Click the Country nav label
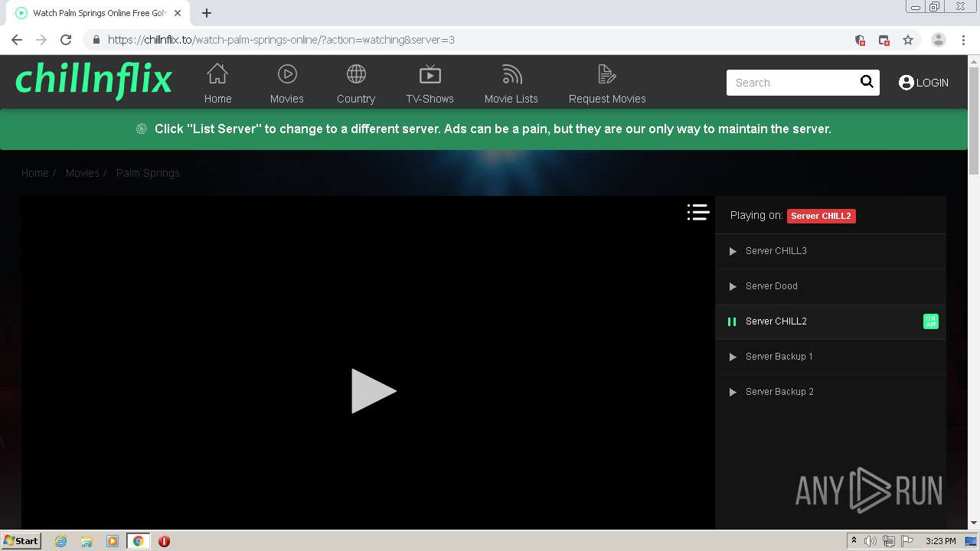The width and height of the screenshot is (980, 551). [356, 99]
